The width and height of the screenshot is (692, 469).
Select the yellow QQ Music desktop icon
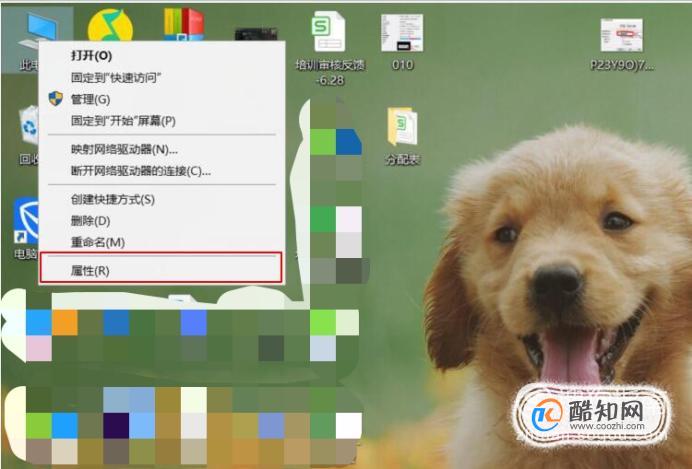(x=110, y=26)
